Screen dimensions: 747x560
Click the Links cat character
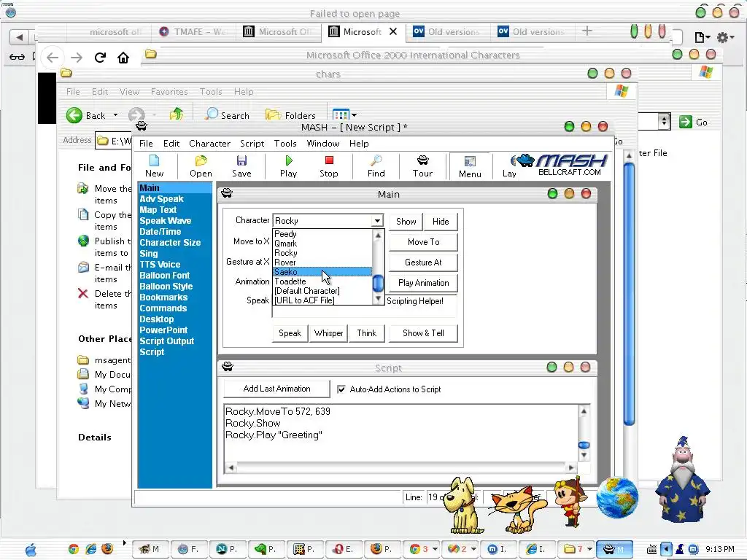pos(519,508)
